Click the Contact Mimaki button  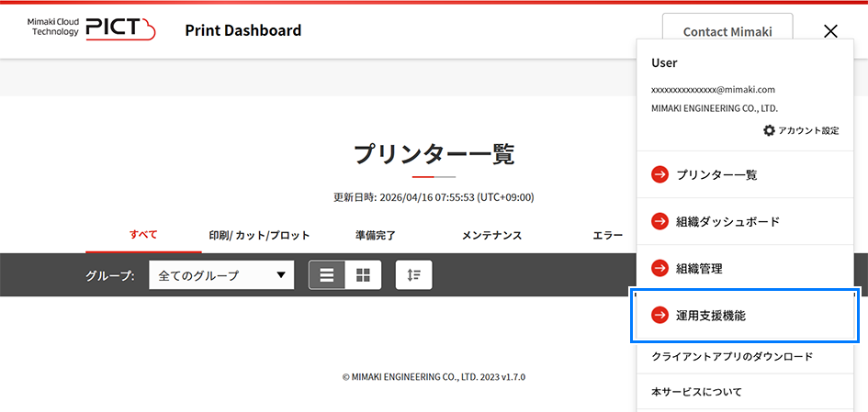tap(727, 31)
